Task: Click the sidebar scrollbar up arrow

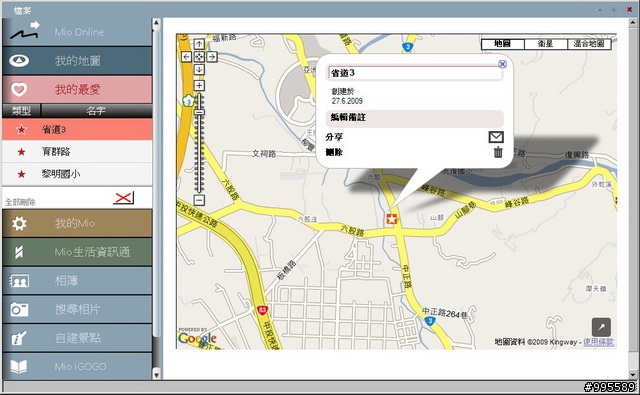Action: click(x=156, y=23)
